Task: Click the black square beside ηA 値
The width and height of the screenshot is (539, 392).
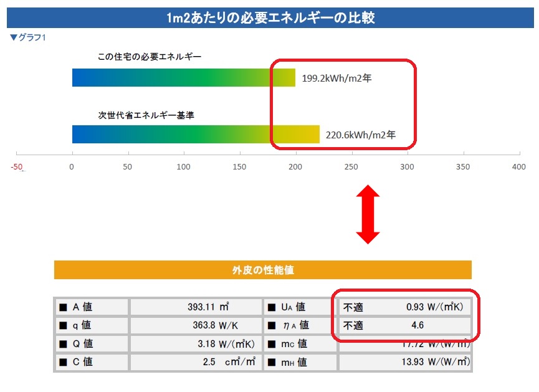Action: [x=272, y=325]
